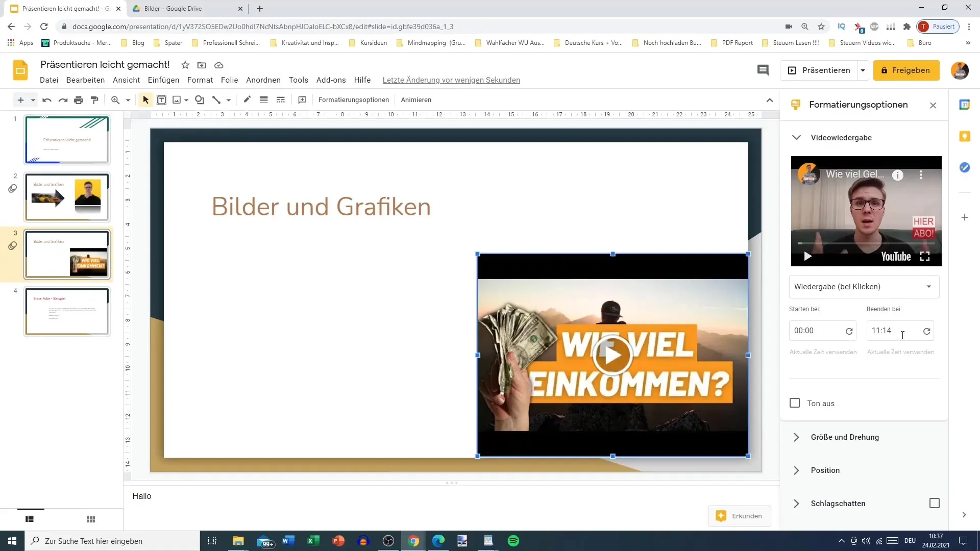Click the insert image icon
980x551 pixels.
177,100
